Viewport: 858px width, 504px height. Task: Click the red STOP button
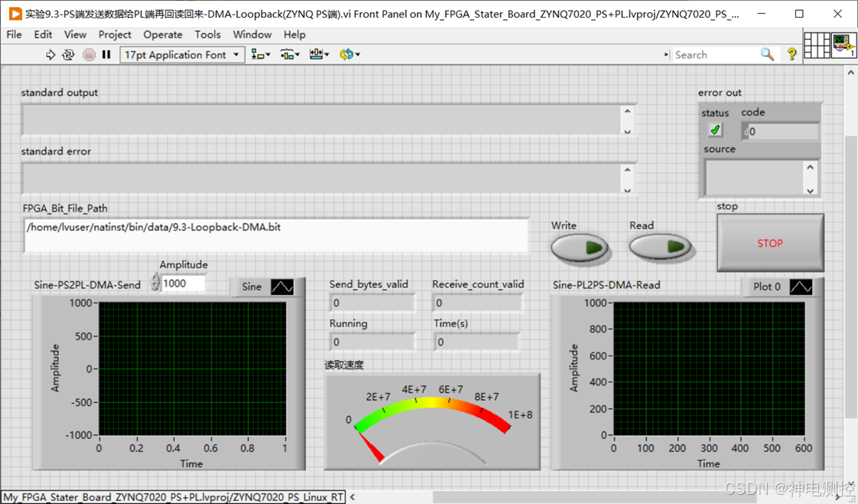pos(770,243)
